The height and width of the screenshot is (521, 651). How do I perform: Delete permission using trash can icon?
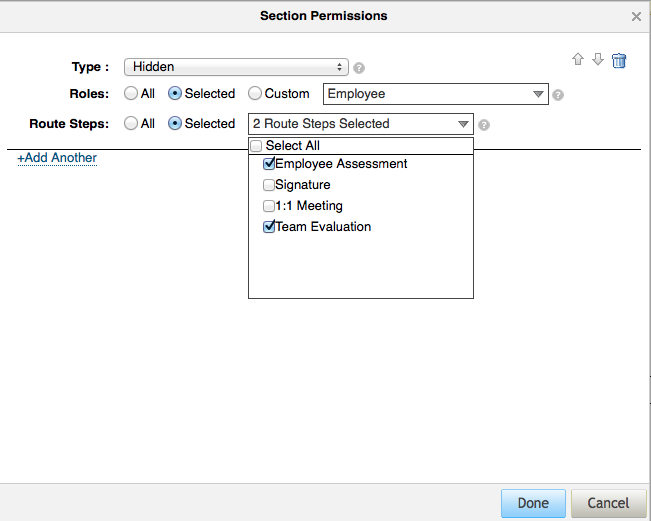(x=619, y=60)
